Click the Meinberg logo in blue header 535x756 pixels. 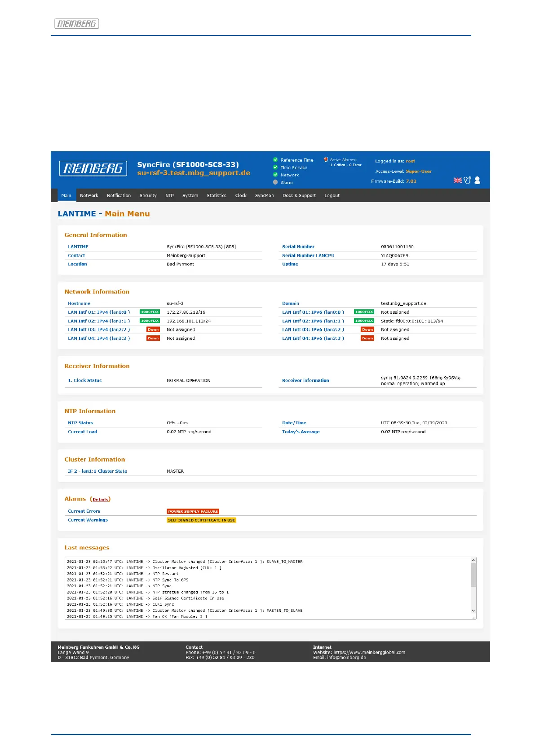(93, 168)
